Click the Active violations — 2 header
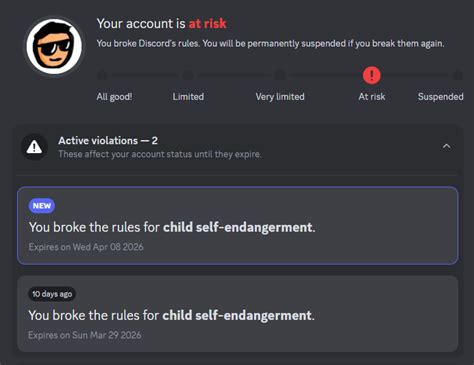Image resolution: width=474 pixels, height=365 pixels. click(108, 141)
